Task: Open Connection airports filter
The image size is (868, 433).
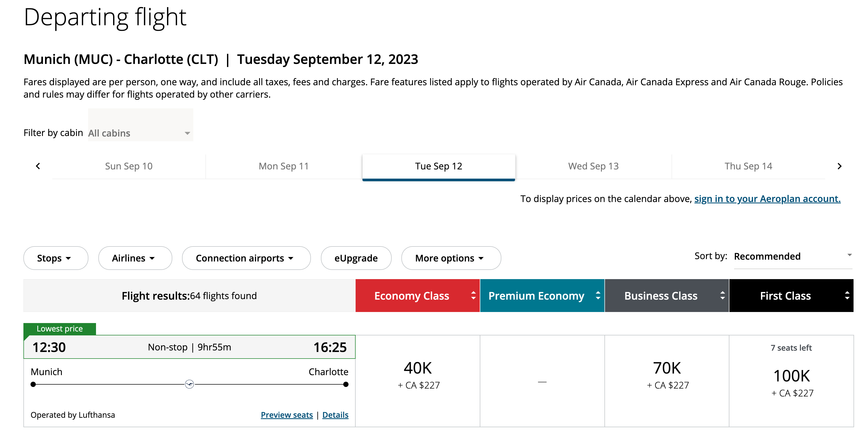Action: point(246,258)
